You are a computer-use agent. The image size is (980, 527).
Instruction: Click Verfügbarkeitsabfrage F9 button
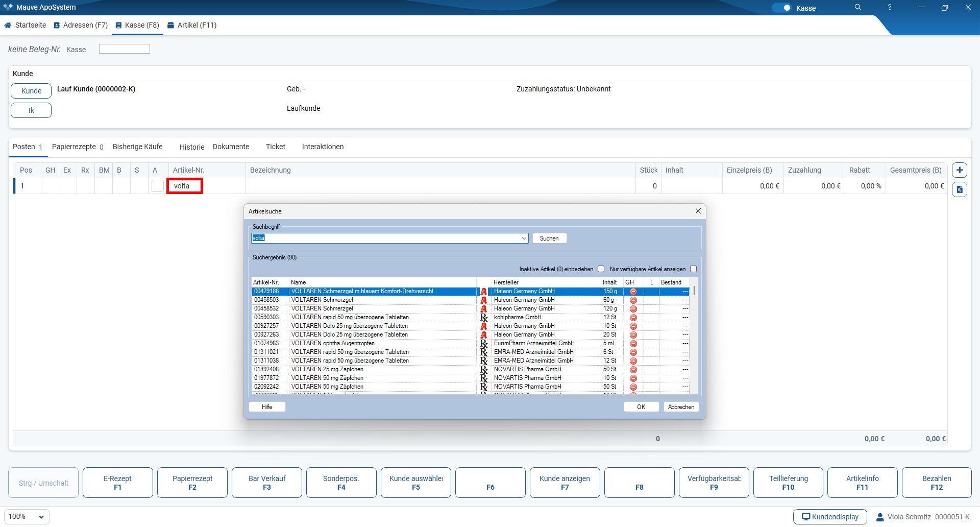(714, 483)
